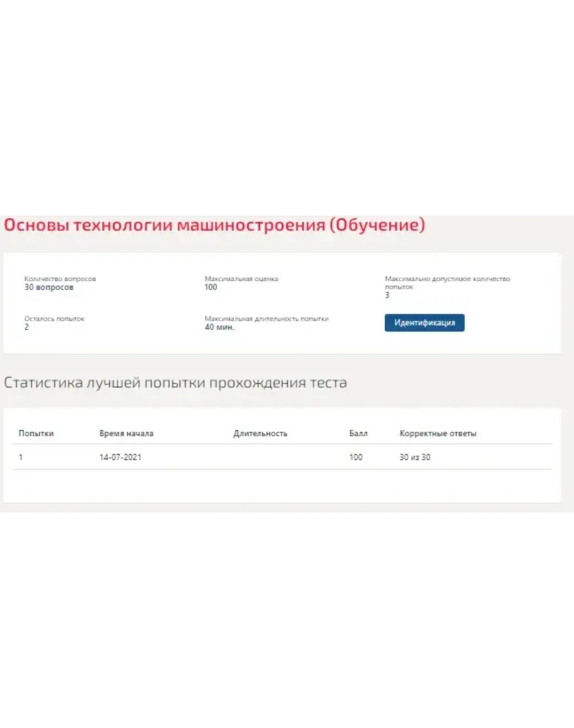574x728 pixels.
Task: Click the Осталось попыток label
Action: coord(54,319)
